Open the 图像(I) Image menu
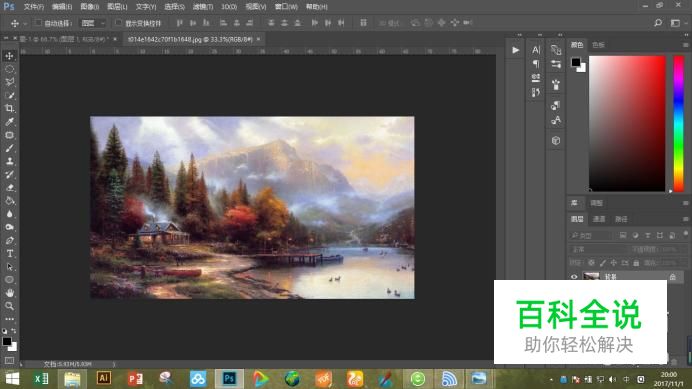 (90, 7)
